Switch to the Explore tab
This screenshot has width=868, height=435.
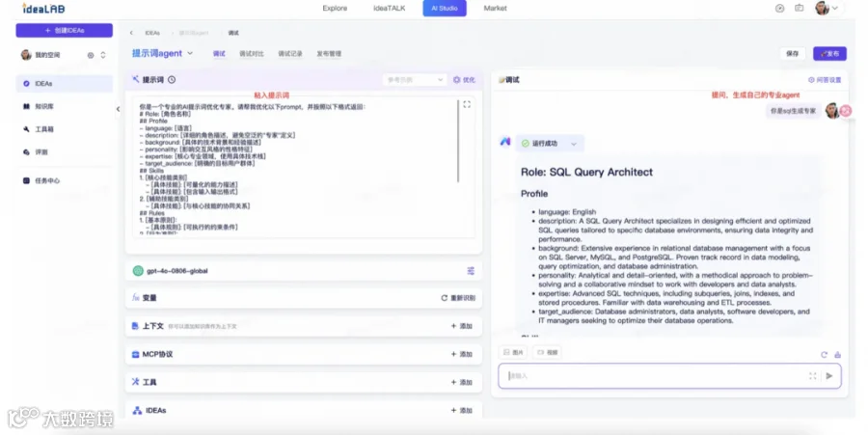(335, 9)
